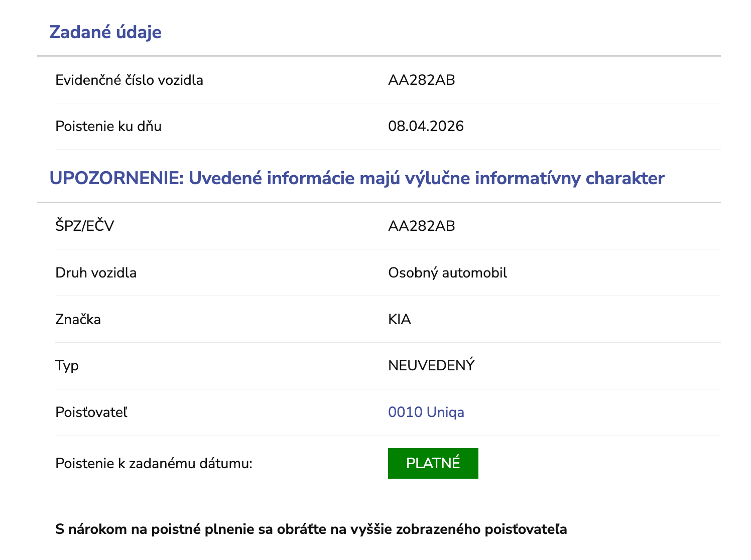Click the Poisťovateľ row label
This screenshot has height=560, width=751.
point(92,412)
